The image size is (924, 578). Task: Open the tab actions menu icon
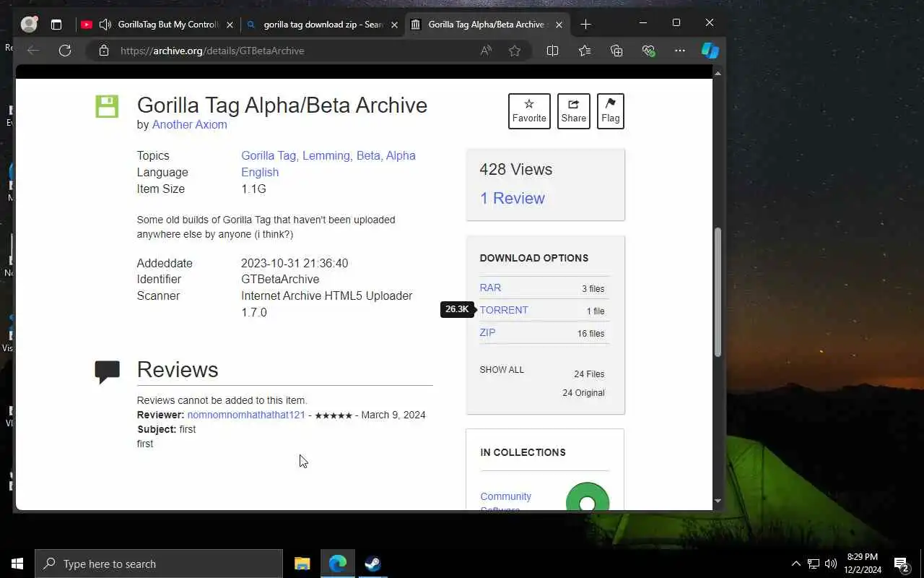coord(56,25)
